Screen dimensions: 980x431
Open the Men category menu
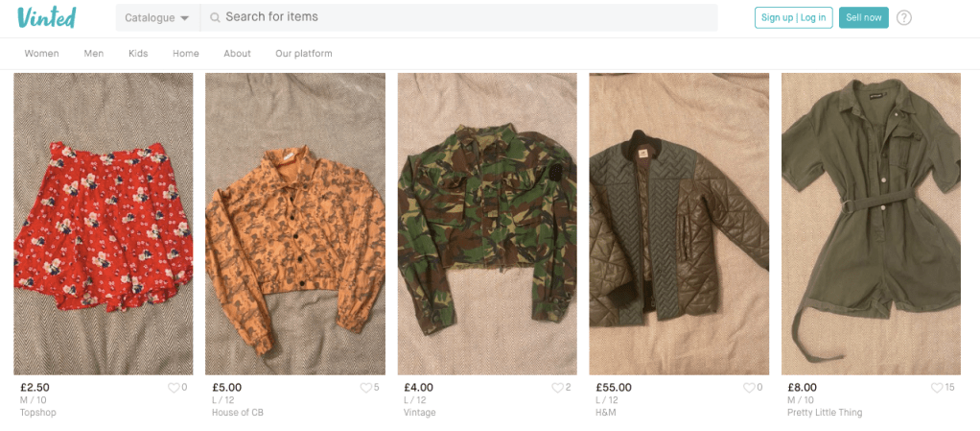(94, 54)
